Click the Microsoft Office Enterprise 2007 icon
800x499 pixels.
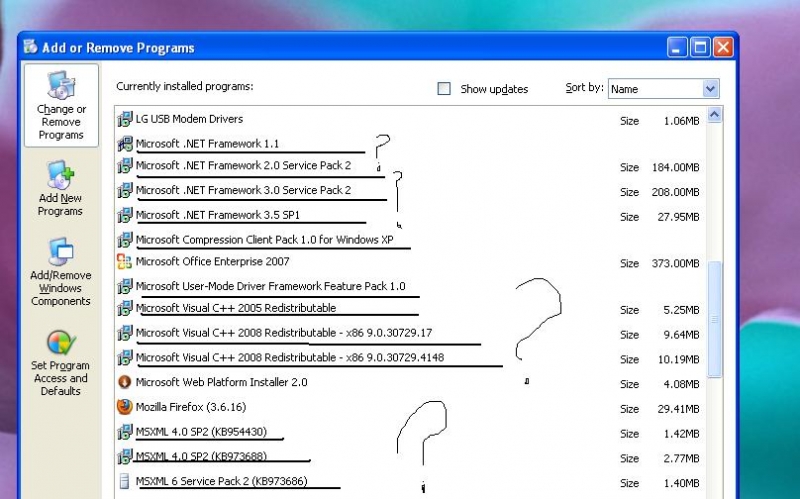point(124,262)
